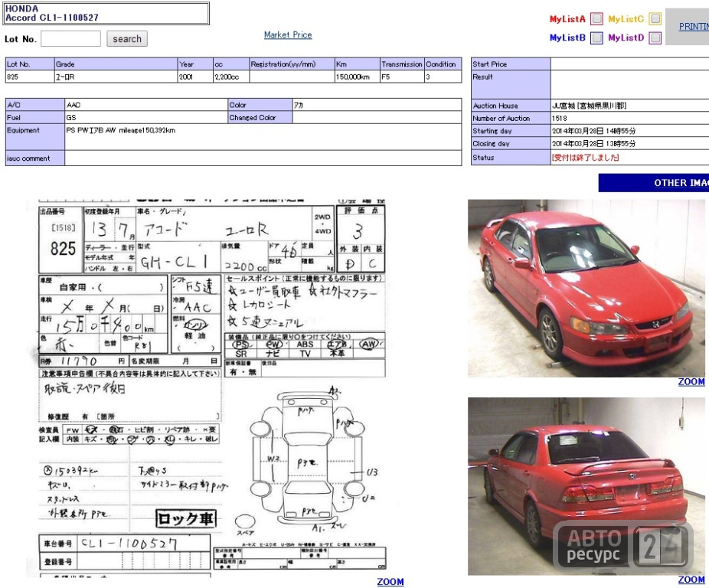Click the fuel value 'GS'
The image size is (709, 588).
(71, 118)
